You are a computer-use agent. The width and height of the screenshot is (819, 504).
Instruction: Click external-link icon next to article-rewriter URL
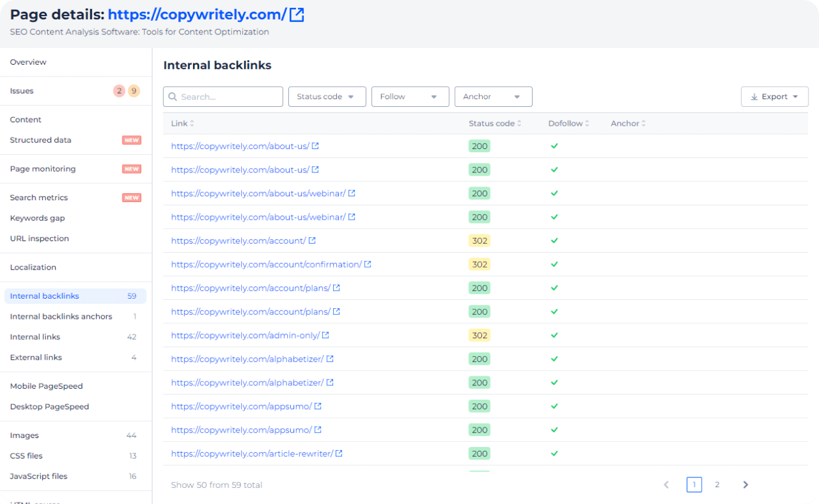338,453
